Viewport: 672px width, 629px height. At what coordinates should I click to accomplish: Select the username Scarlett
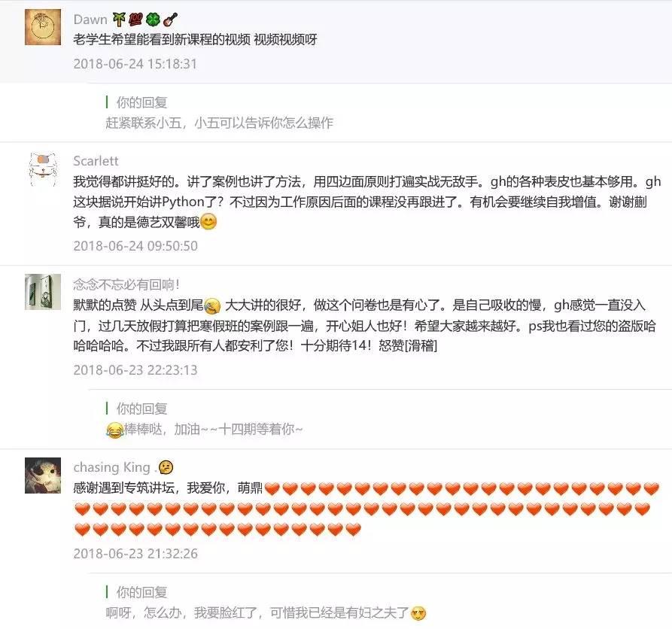point(96,161)
